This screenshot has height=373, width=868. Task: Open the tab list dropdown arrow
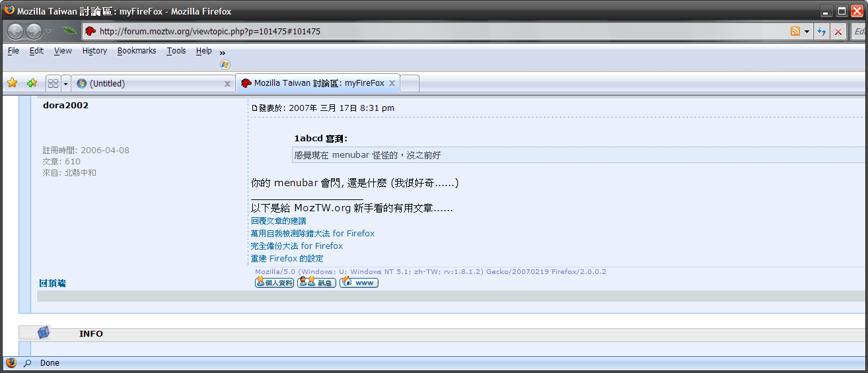coord(65,83)
